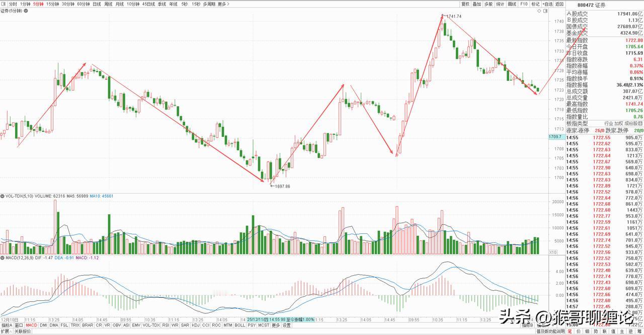Switch indicator to RSI
Screen dimensions: 644x335
pos(166,325)
